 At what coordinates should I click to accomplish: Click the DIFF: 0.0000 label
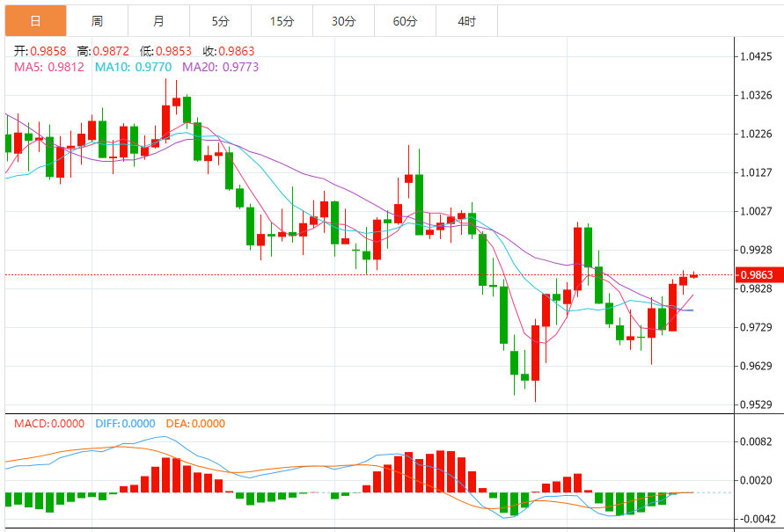point(123,423)
